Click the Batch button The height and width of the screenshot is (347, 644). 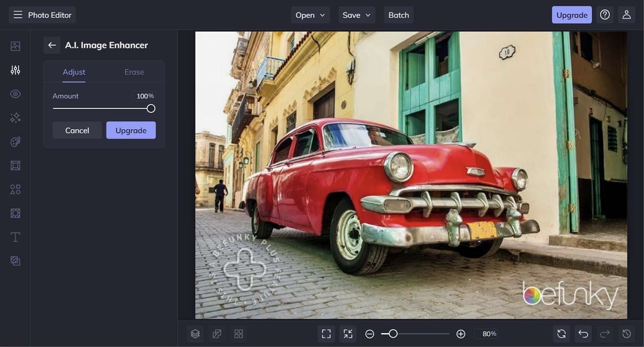click(x=398, y=15)
